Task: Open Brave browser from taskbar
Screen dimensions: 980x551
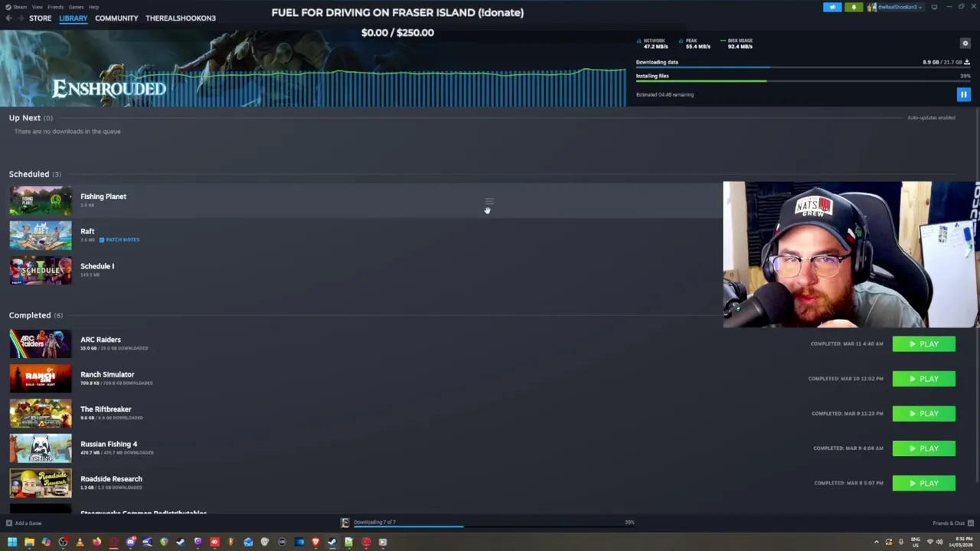Action: point(315,542)
